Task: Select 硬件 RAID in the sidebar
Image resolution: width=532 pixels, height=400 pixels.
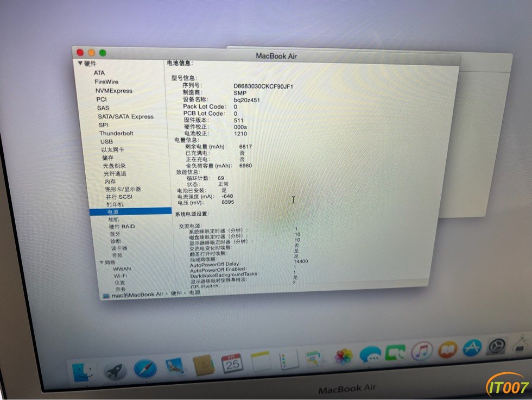Action: tap(122, 227)
